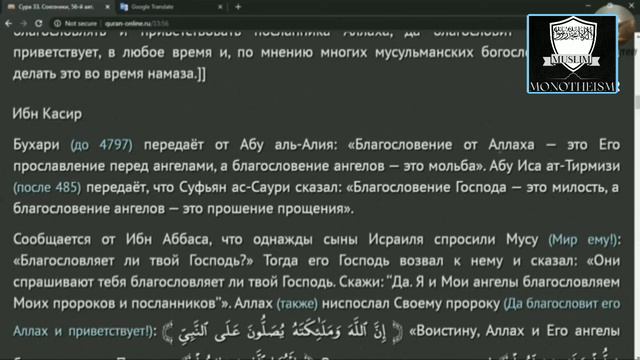Click the words 'Ибн Аббаса'
Viewport: 640px width, 360px height.
pyautogui.click(x=169, y=240)
